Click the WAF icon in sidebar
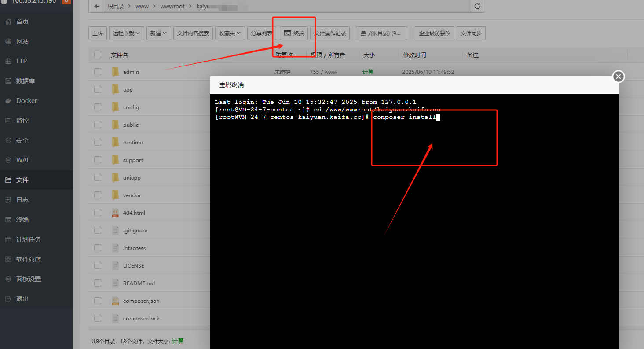The image size is (644, 349). [x=8, y=160]
